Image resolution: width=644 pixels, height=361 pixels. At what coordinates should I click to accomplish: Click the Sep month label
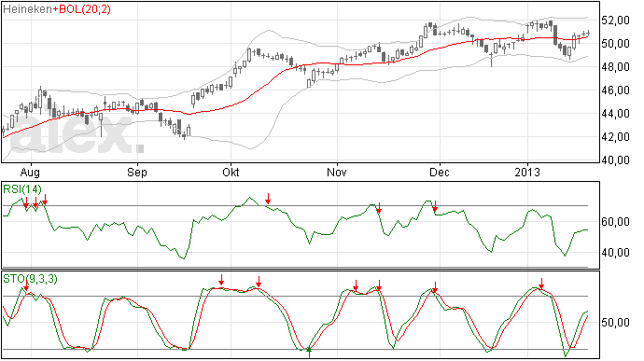pyautogui.click(x=137, y=172)
